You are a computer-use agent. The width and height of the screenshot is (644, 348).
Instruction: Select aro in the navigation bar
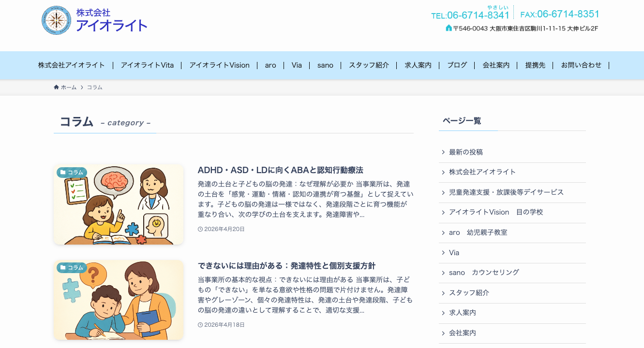[270, 65]
